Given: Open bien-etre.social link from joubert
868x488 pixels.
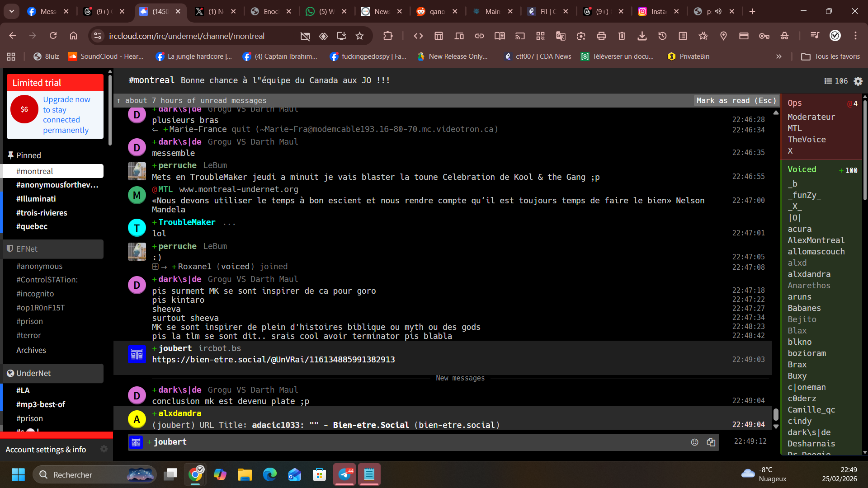Looking at the screenshot, I should coord(273,360).
